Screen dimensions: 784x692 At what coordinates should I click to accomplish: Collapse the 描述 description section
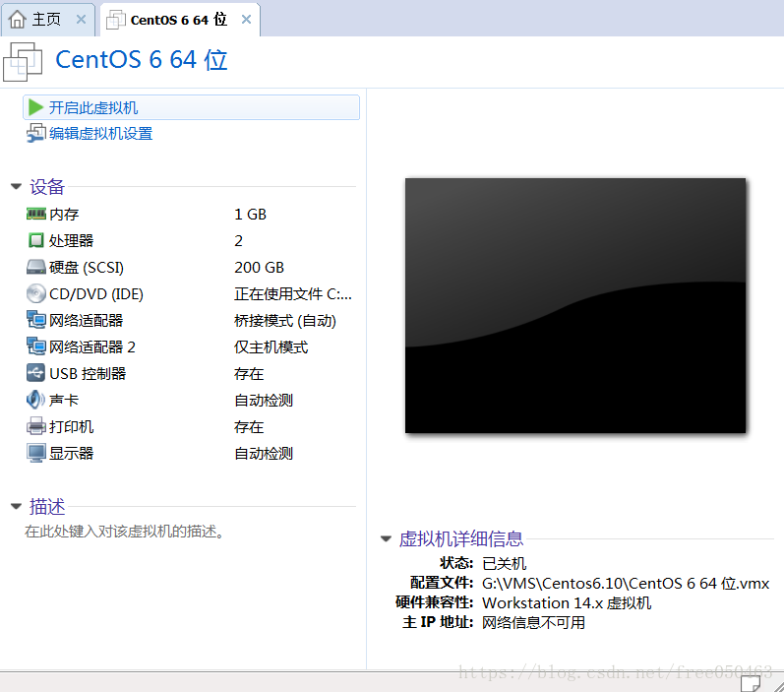[x=16, y=506]
